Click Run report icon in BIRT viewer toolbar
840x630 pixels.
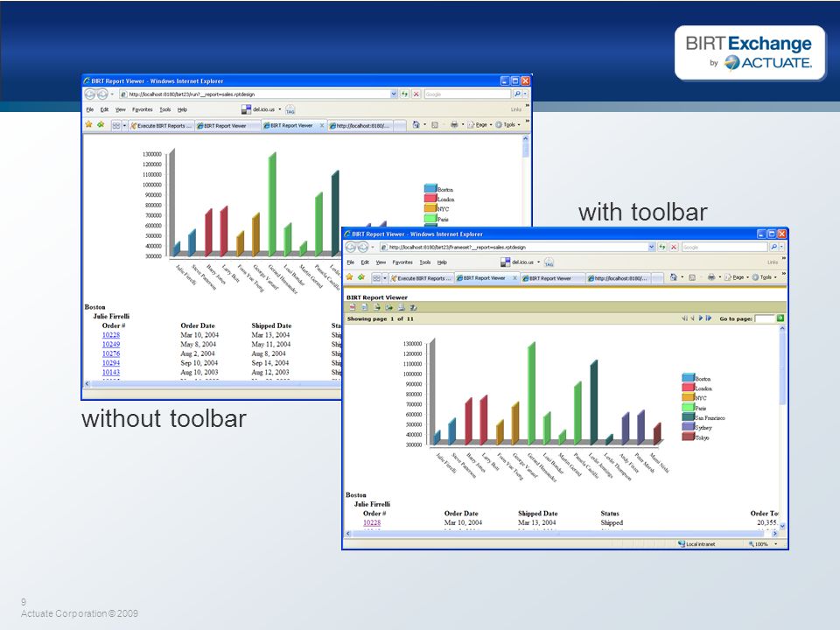365,307
